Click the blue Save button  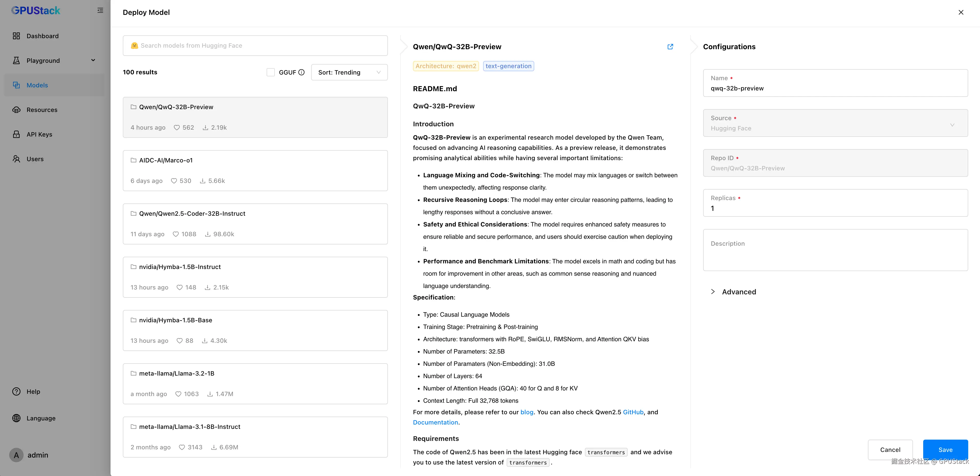pos(945,449)
